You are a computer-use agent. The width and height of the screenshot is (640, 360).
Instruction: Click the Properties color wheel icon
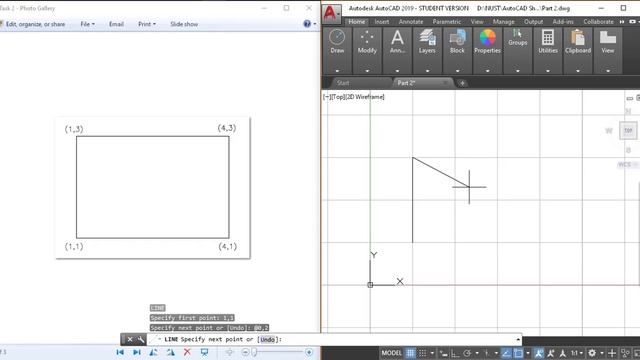(487, 38)
